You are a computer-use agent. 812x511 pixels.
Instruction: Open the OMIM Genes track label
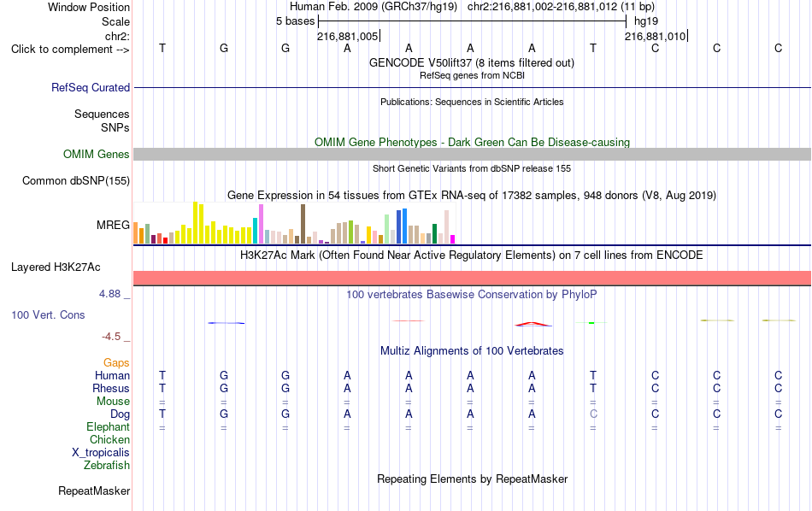click(96, 155)
